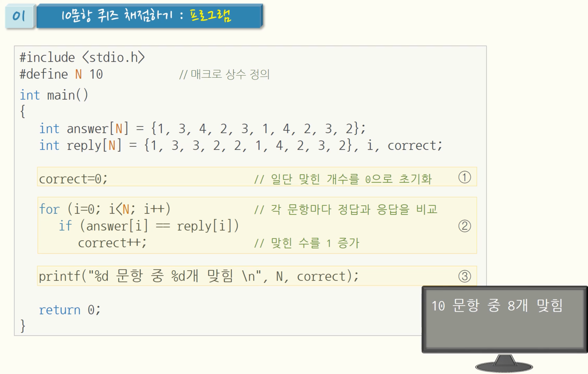The image size is (588, 374).
Task: Click the circled number ③ marker
Action: pos(465,276)
